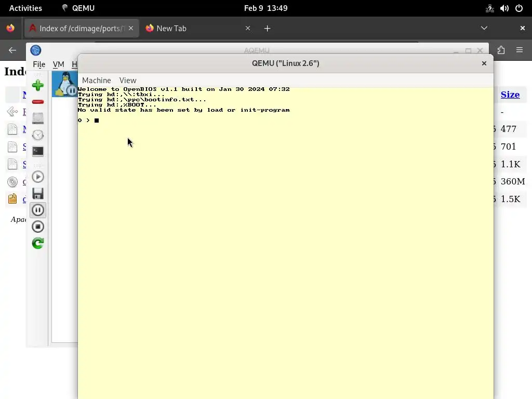
Task: Click the floppy disk save VM icon
Action: point(37,193)
